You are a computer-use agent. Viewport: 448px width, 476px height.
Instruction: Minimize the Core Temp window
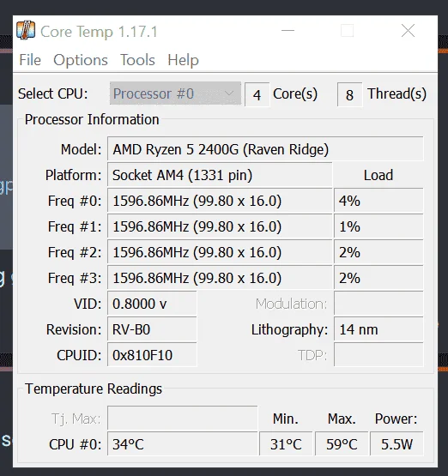(288, 30)
